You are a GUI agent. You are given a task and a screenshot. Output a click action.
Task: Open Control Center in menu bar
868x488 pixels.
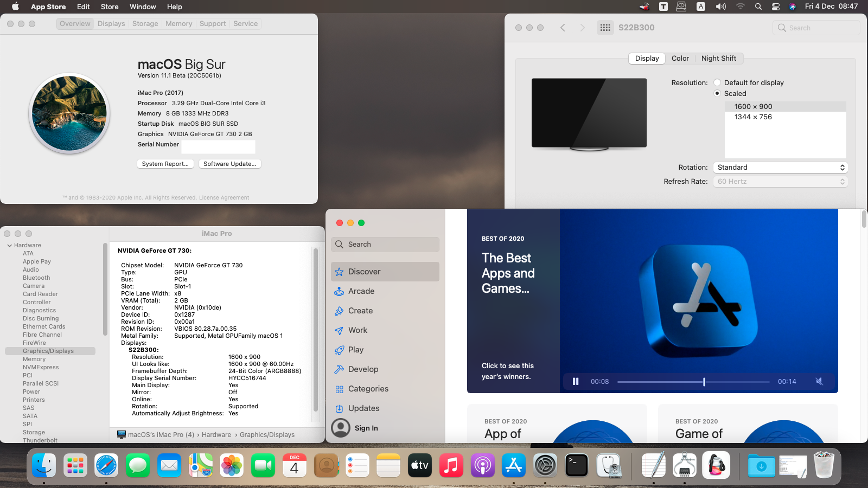[x=776, y=7]
